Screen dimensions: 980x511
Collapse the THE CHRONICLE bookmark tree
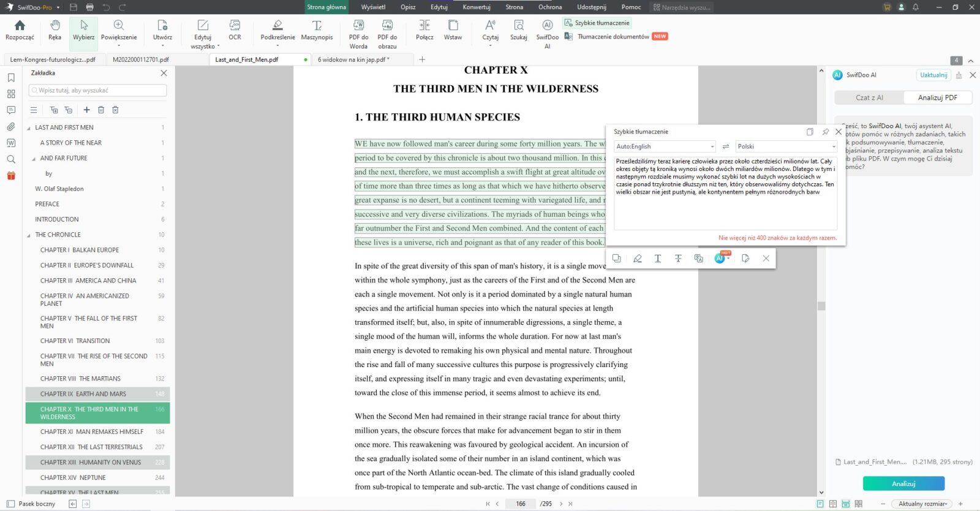click(x=29, y=235)
